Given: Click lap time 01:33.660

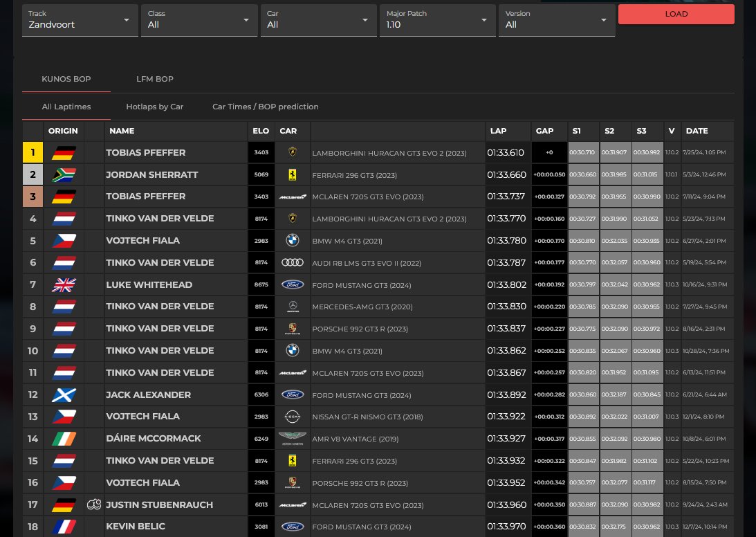Looking at the screenshot, I should coord(506,174).
